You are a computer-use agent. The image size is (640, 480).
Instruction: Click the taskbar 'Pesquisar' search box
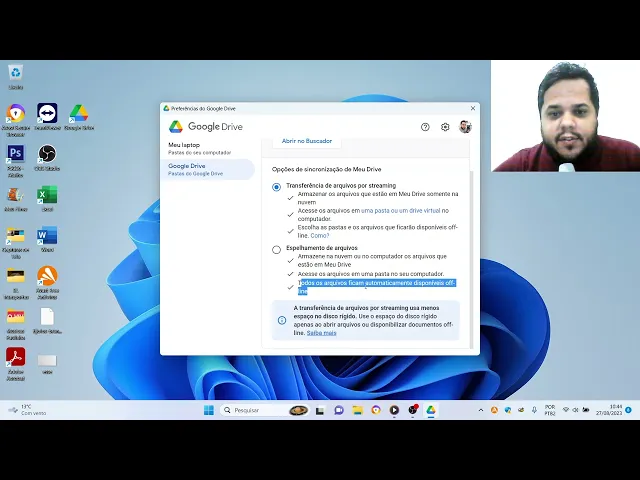265,410
